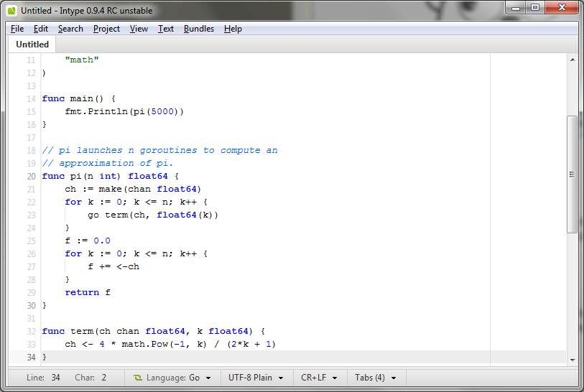Maximize the Intype window
Image resolution: width=584 pixels, height=392 pixels.
pos(535,7)
